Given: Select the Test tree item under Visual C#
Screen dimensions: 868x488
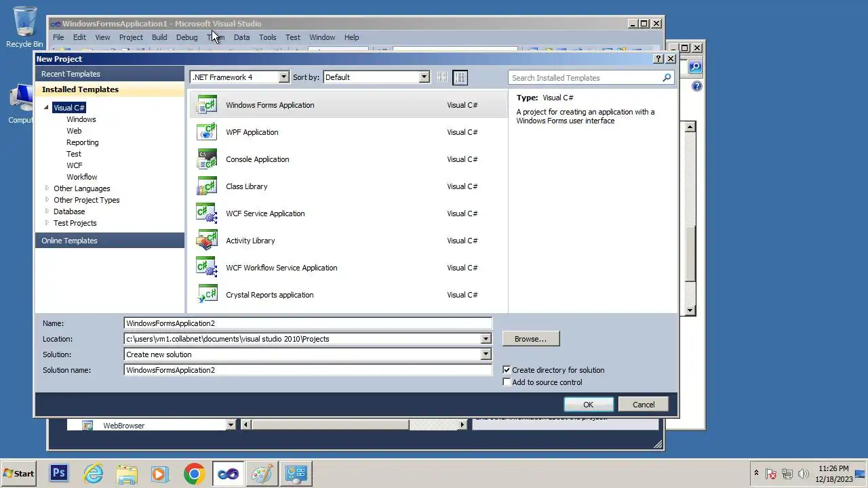Looking at the screenshot, I should pyautogui.click(x=74, y=154).
